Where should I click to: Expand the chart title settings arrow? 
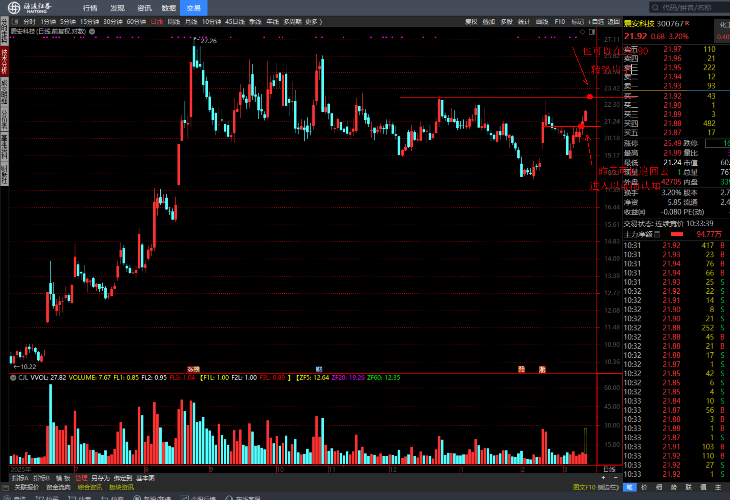(x=92, y=32)
